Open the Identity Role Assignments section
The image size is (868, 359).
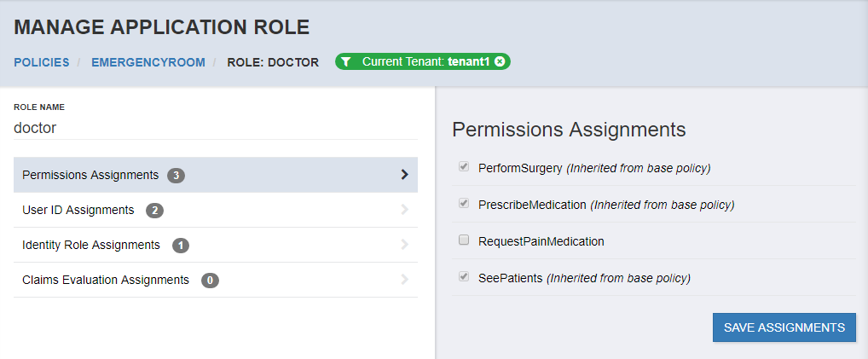(216, 245)
